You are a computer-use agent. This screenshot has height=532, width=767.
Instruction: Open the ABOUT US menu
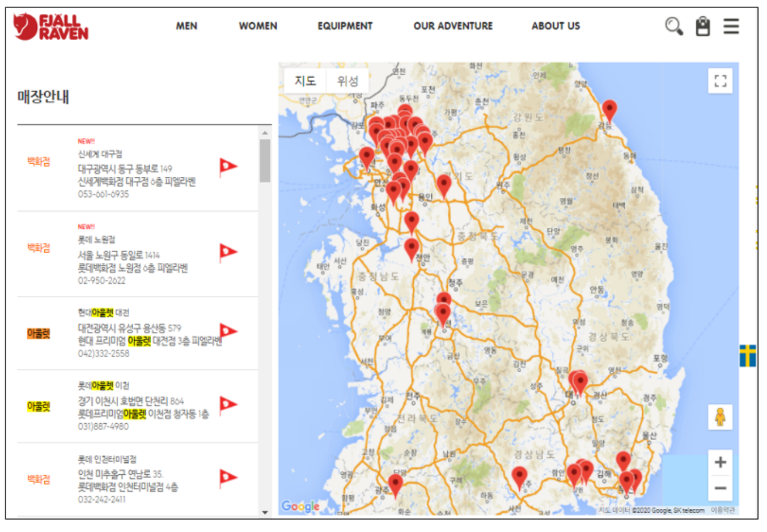[556, 26]
